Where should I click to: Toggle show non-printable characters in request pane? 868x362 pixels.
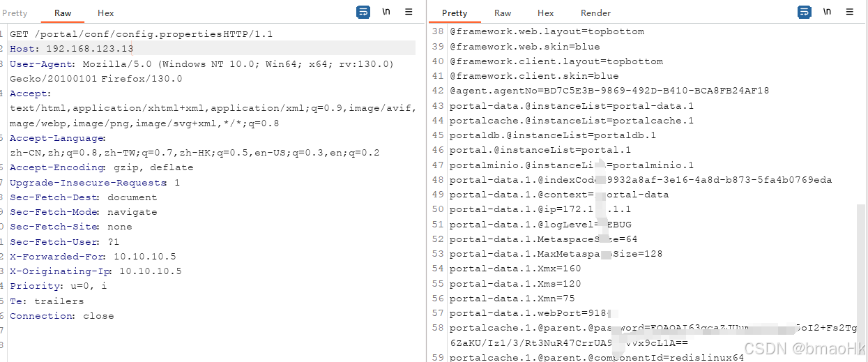click(x=386, y=12)
